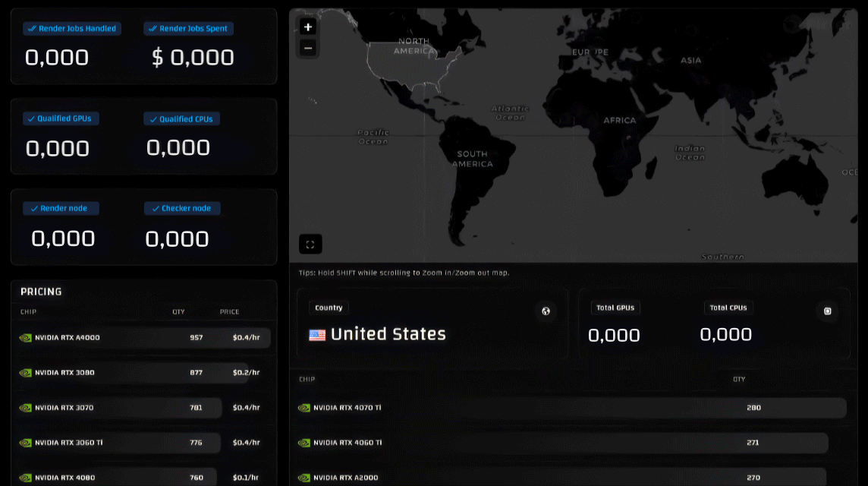The width and height of the screenshot is (868, 486).
Task: Click NVIDIA logo beside RTX 3080
Action: tap(26, 373)
